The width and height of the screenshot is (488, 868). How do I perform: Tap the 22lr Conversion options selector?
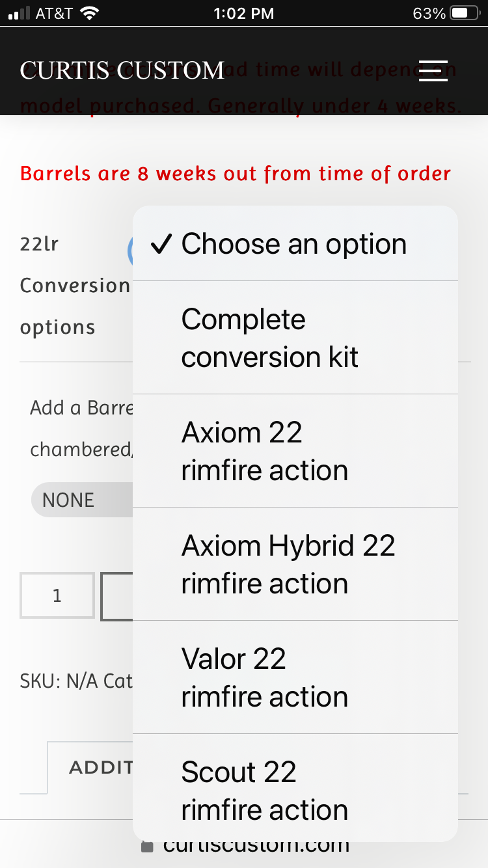point(131,251)
